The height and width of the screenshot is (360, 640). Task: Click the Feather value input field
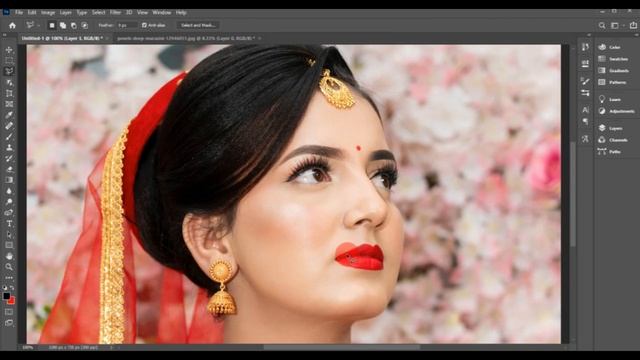127,25
